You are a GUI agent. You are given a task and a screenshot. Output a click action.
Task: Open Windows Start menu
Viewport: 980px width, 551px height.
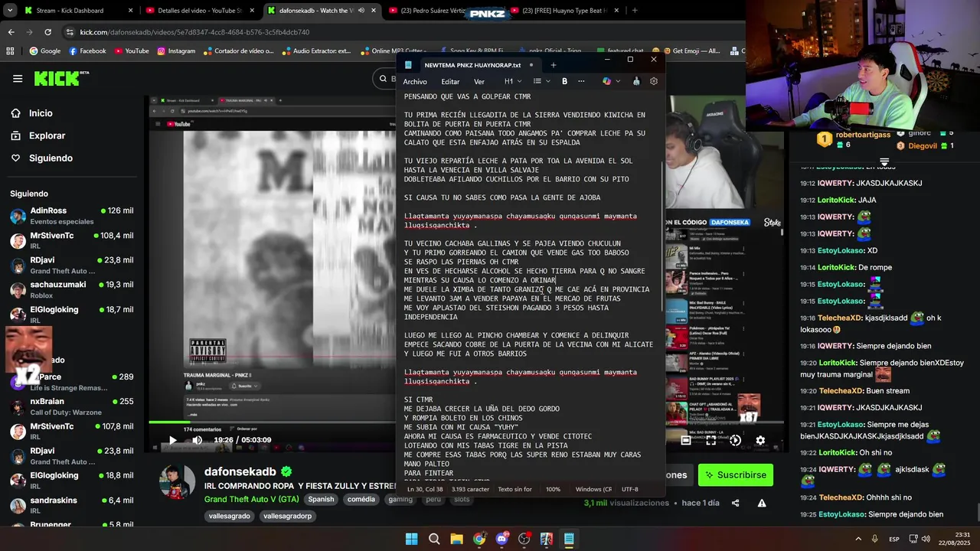tap(411, 539)
